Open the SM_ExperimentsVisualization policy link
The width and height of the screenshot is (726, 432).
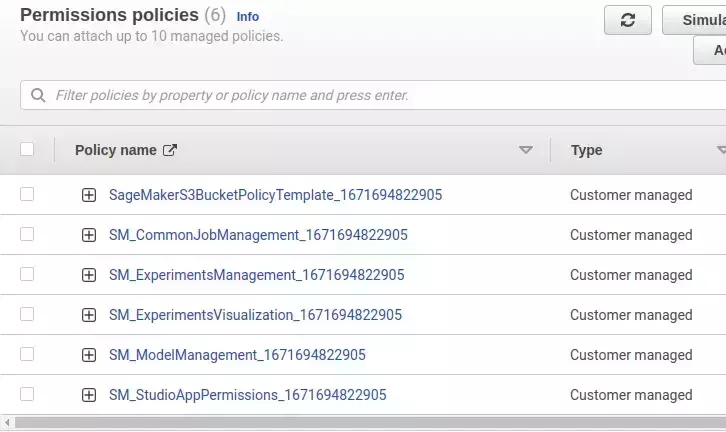click(255, 315)
